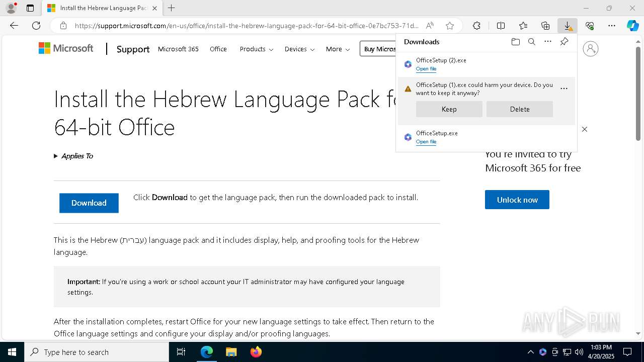644x362 pixels.
Task: Open the clock and date flyout
Action: 601,352
